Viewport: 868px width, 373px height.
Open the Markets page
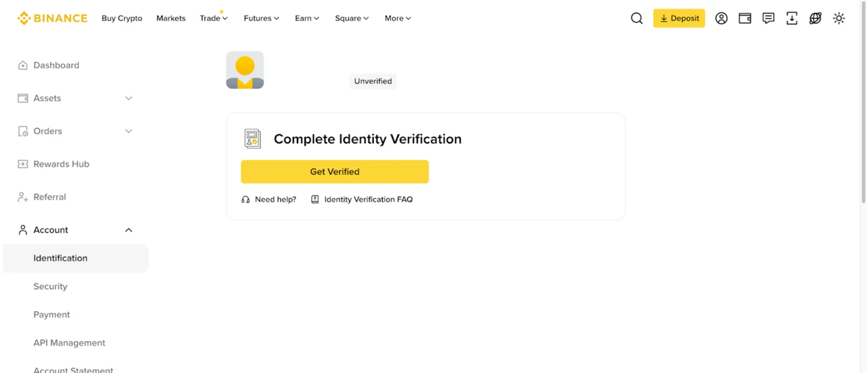pyautogui.click(x=171, y=18)
